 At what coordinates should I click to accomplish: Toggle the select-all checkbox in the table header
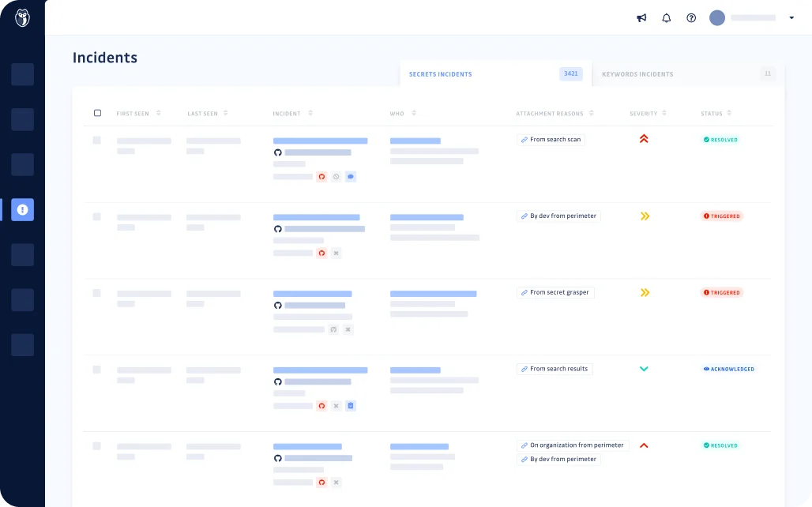coord(98,113)
